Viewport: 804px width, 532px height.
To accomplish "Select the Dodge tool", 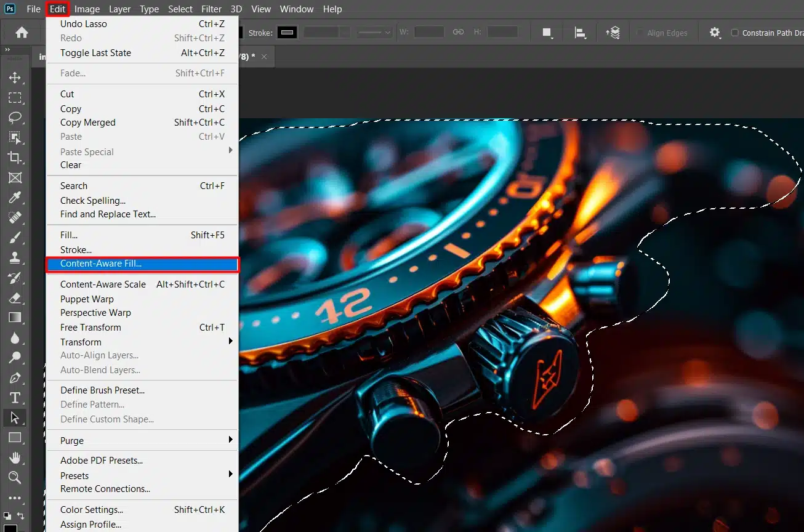I will click(x=15, y=358).
